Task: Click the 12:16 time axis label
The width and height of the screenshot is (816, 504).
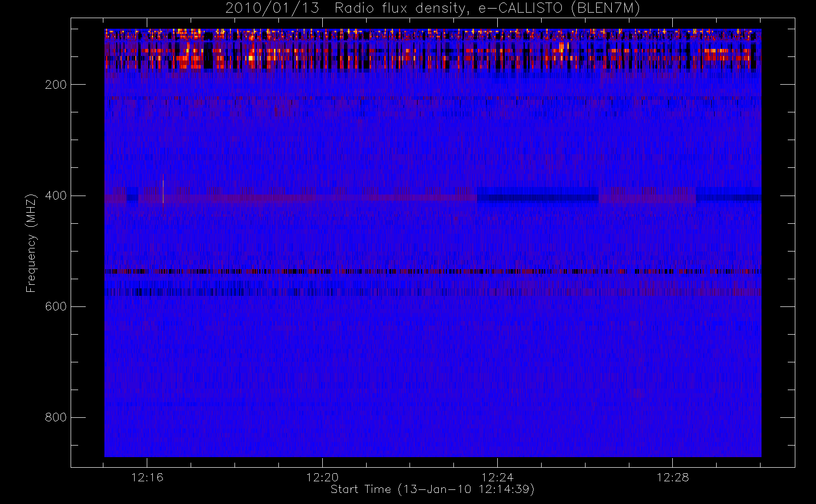Action: [147, 477]
